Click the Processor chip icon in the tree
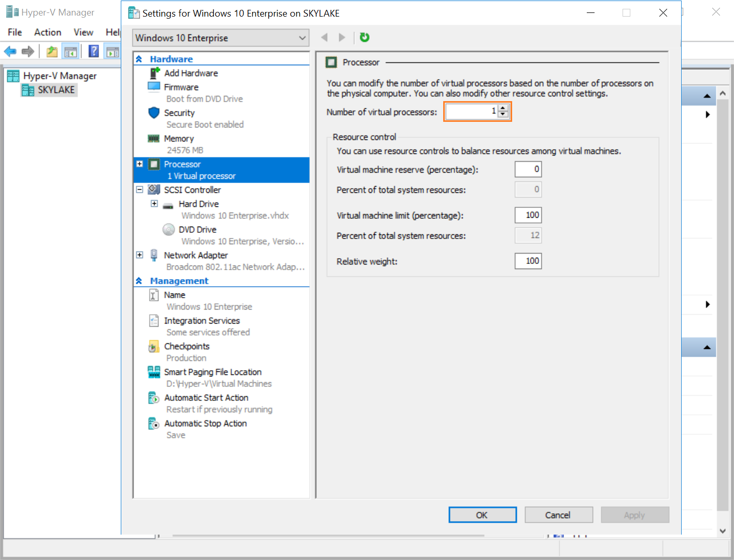734x560 pixels. point(154,164)
